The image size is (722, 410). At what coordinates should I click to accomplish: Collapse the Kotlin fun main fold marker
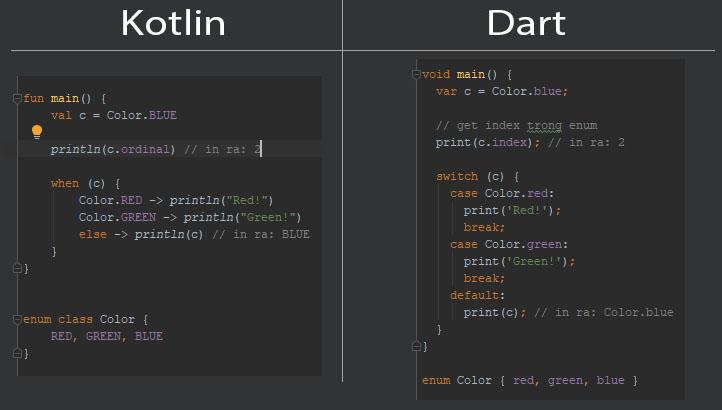[17, 98]
